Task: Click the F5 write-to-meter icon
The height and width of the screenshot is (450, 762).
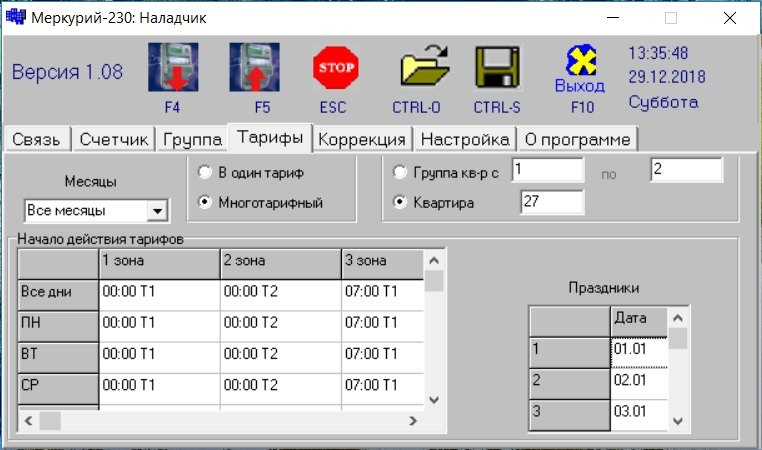Action: click(x=254, y=67)
